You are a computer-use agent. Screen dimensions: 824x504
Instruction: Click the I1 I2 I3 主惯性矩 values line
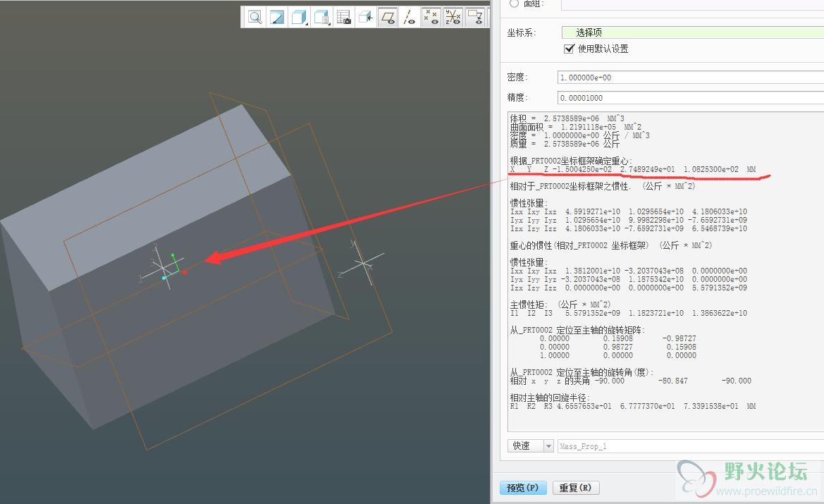tap(629, 313)
